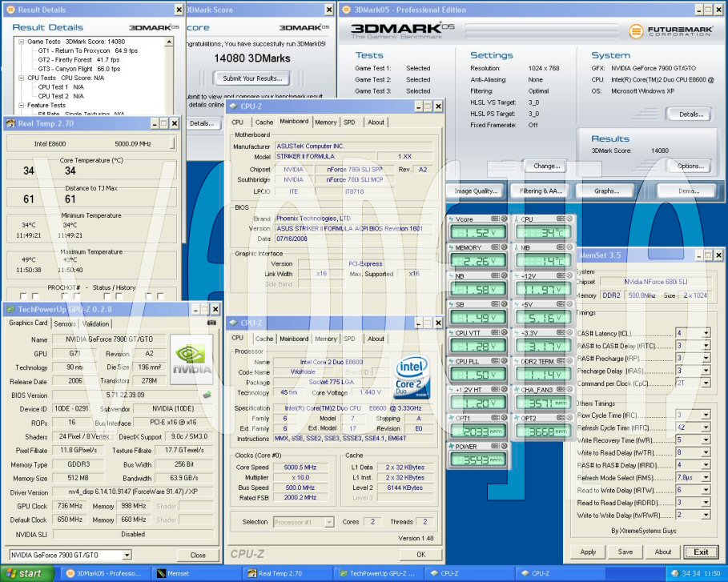Open config icon on MEMORY voltage panel
The image size is (728, 582).
pyautogui.click(x=496, y=247)
